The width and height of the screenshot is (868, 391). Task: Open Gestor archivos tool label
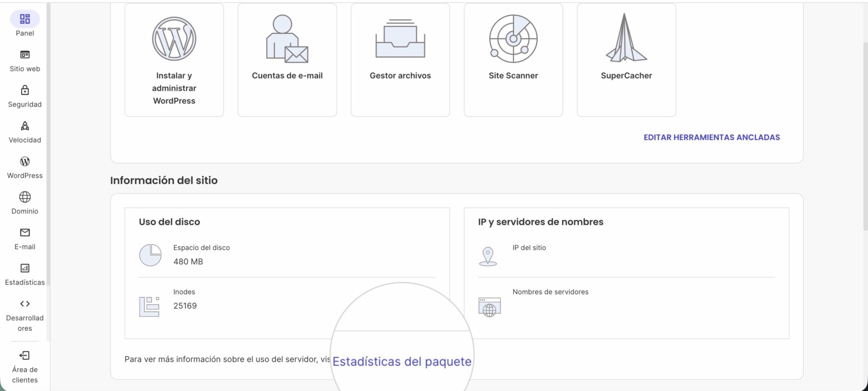coord(400,75)
